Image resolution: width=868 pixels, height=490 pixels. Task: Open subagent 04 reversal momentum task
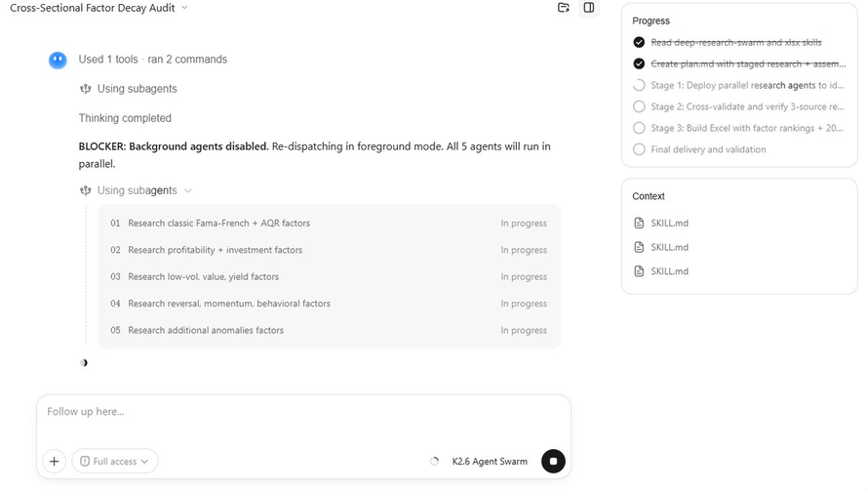329,304
